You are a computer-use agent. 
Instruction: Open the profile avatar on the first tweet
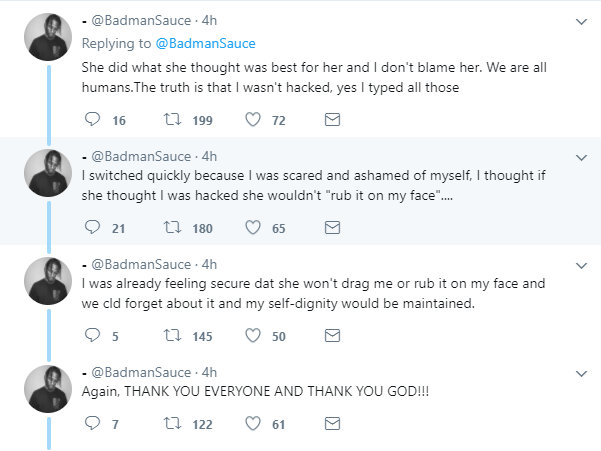point(48,37)
